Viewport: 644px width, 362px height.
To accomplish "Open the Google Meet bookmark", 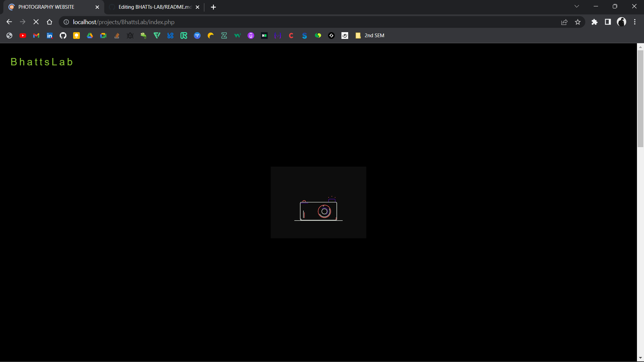I will 103,36.
